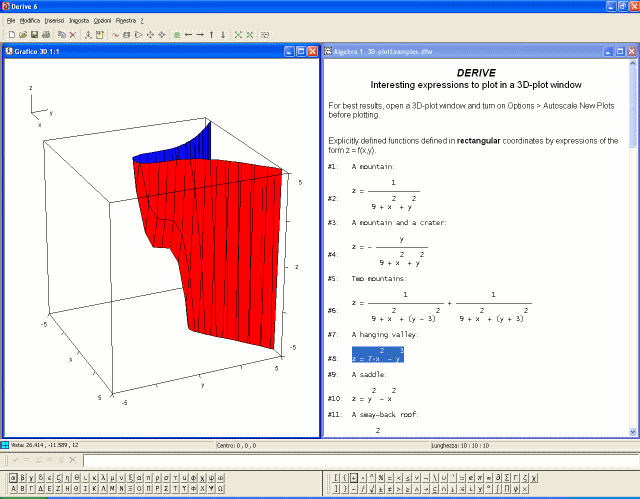The height and width of the screenshot is (499, 640).
Task: Click the 'Lunghezza: 10 : 10 : 10' status text
Action: 460,446
